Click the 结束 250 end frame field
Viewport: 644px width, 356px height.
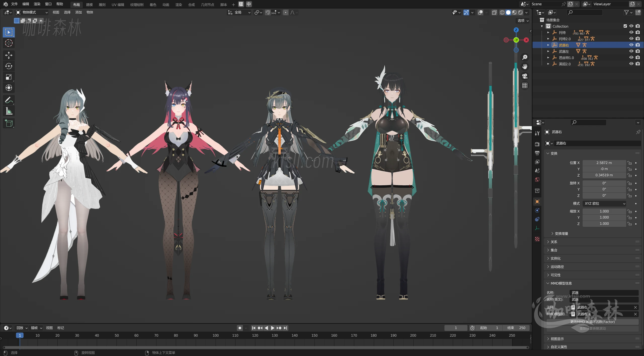pos(516,328)
